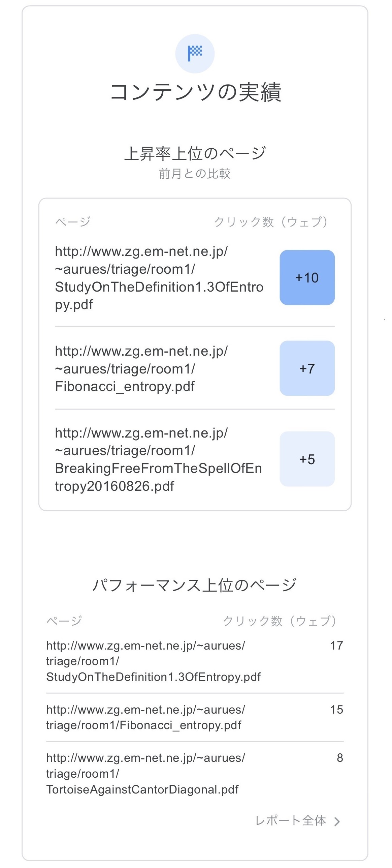Click the 前月との比較 subtitle text
392x868 pixels.
point(195,174)
